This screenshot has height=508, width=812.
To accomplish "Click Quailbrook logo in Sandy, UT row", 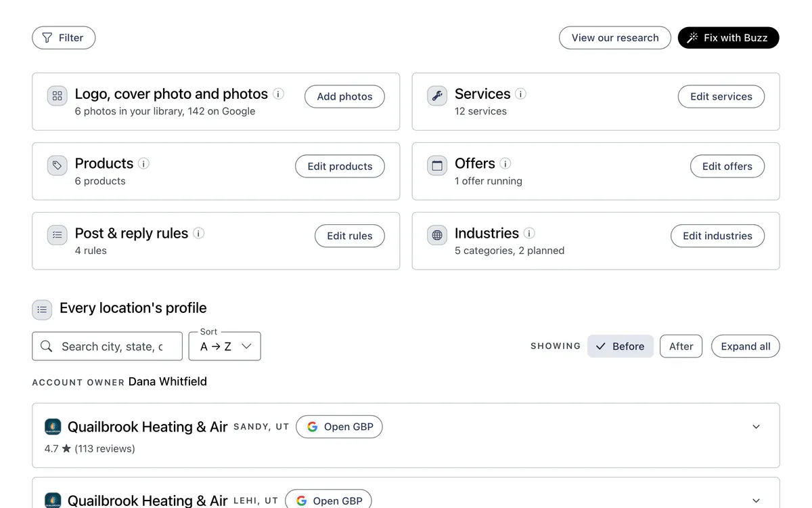I will [53, 427].
